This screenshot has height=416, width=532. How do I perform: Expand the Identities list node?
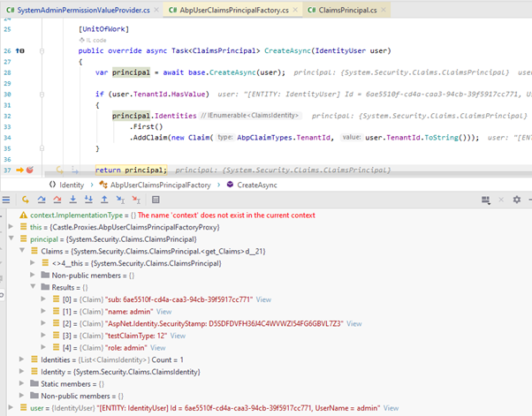pos(21,359)
